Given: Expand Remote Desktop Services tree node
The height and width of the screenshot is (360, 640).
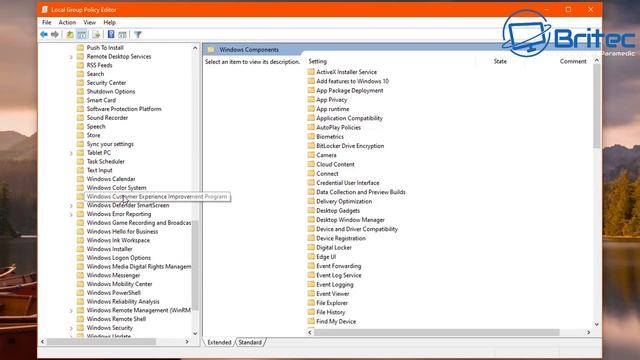Looking at the screenshot, I should tap(71, 57).
